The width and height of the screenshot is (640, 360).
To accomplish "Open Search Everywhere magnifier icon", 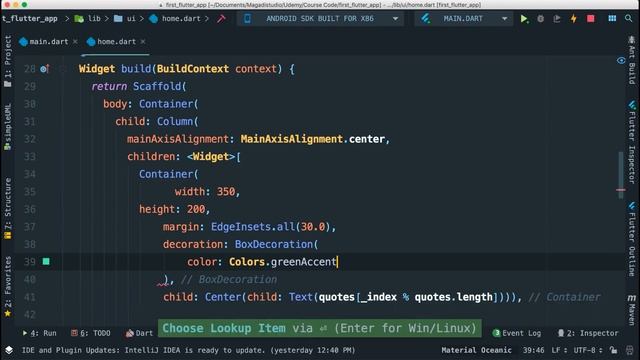I will tap(629, 19).
